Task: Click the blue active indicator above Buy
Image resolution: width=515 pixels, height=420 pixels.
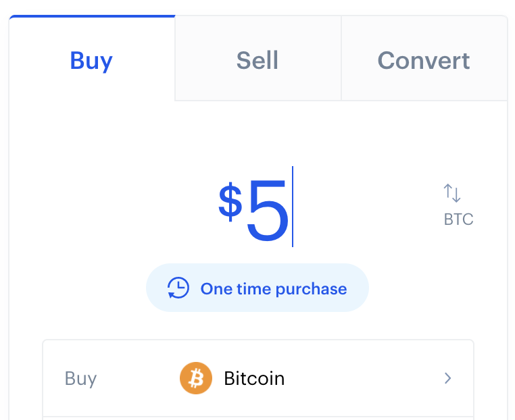Action: [93, 16]
